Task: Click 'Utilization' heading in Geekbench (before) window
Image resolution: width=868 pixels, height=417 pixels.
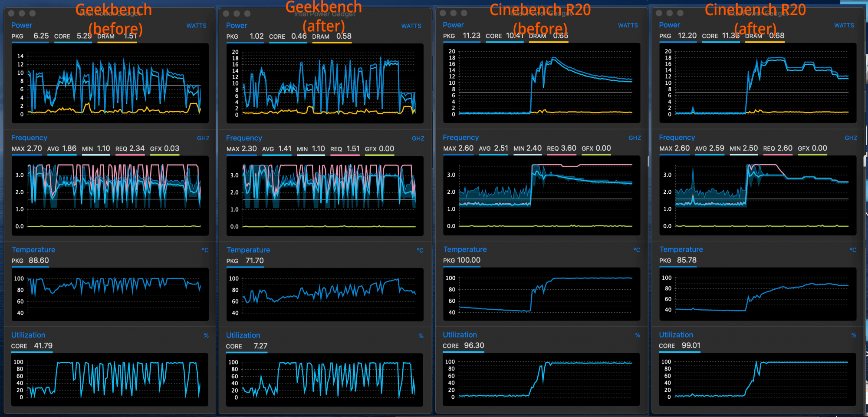Action: (x=28, y=335)
